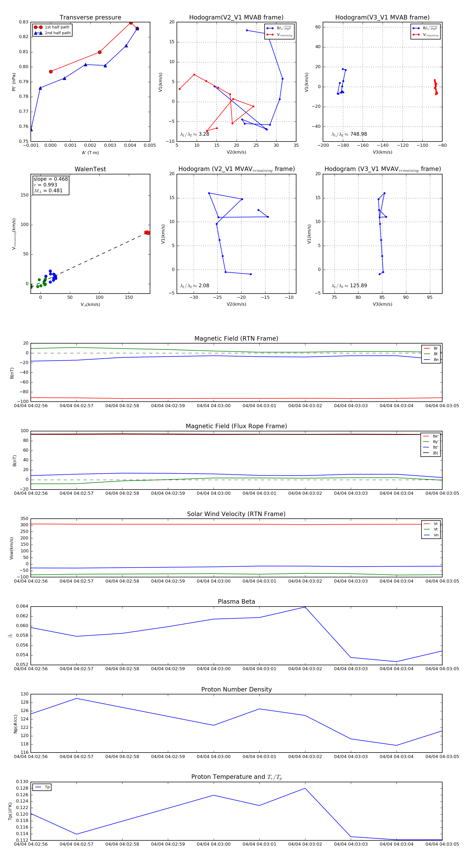Viewport: 473px width, 868px height.
Task: Click the Tp(10^6K) y-axis label
Action: 10,811
